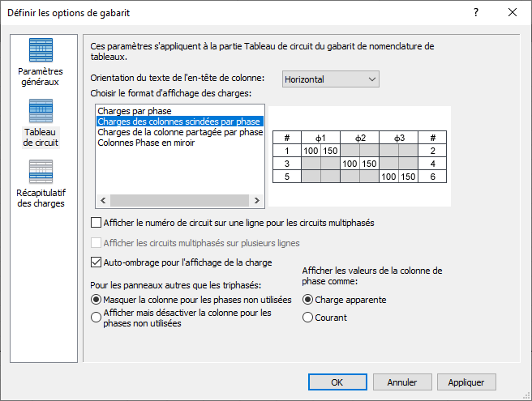
Task: Select Colonnes Phase en miroir item
Action: tap(146, 142)
